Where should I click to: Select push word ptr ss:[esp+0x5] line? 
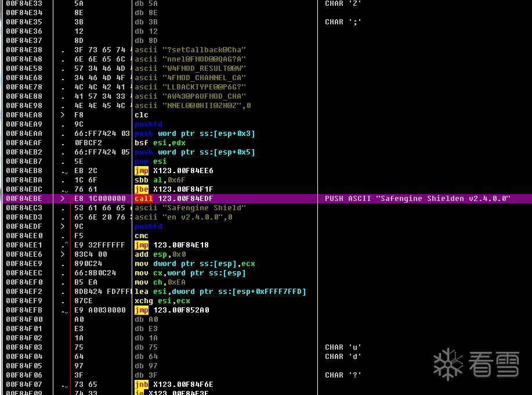point(195,152)
